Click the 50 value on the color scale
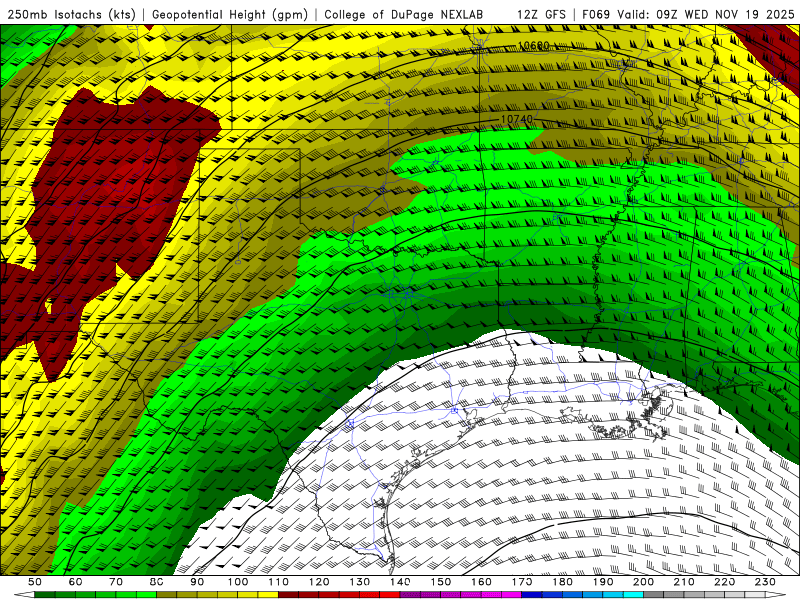This screenshot has height=600, width=800. click(x=35, y=582)
